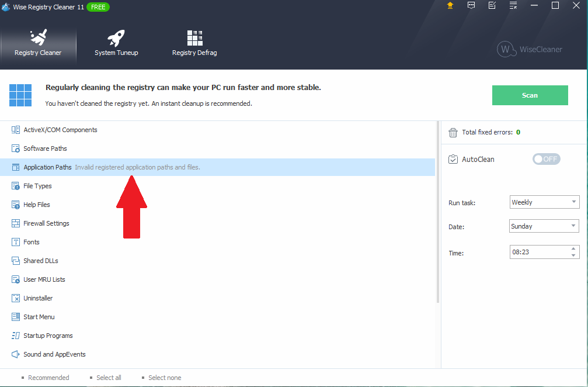Select the Start Menu row
588x387 pixels.
pyautogui.click(x=217, y=317)
